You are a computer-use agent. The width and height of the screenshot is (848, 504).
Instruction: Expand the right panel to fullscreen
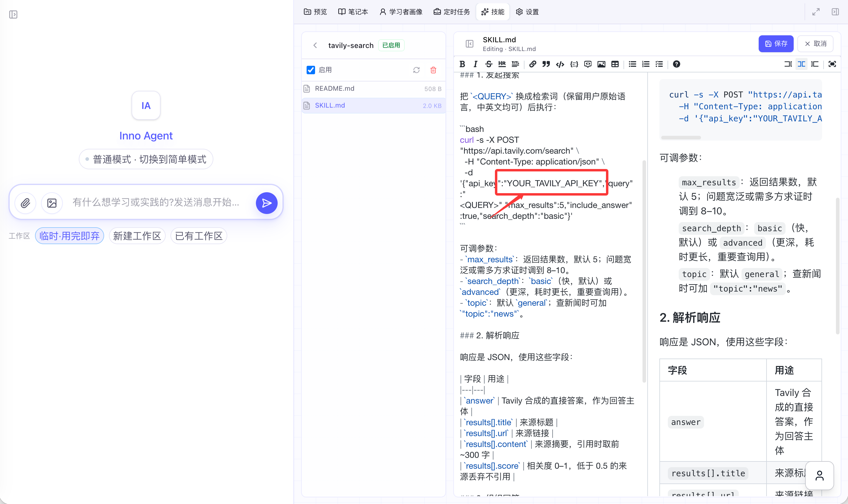click(816, 12)
